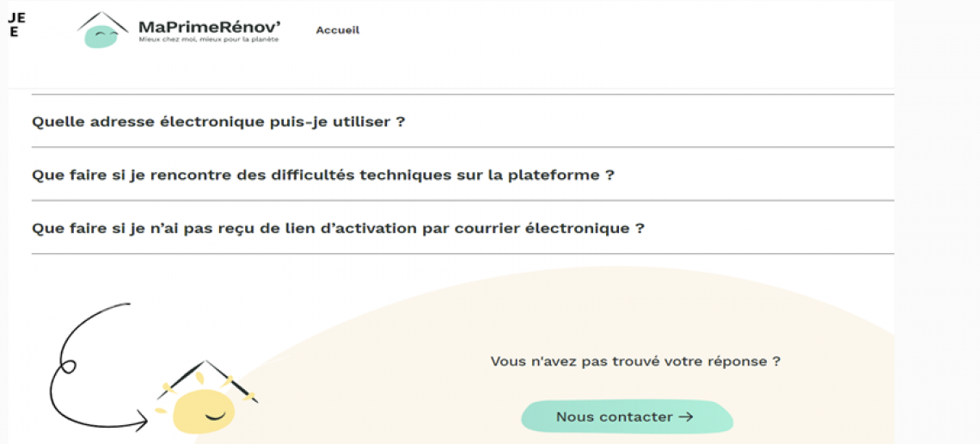The height and width of the screenshot is (444, 980).
Task: Expand "Quelle adresse électronique puis-je utiliser ?"
Action: [218, 121]
